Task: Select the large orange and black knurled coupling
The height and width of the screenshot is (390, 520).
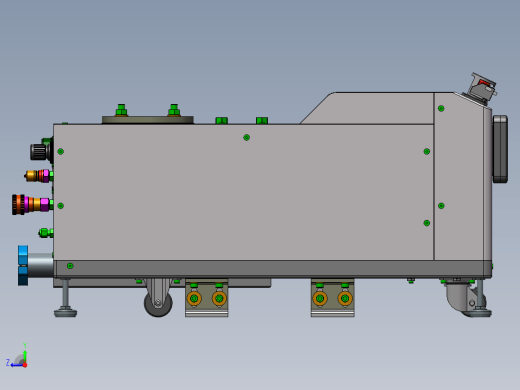Action: click(x=31, y=204)
